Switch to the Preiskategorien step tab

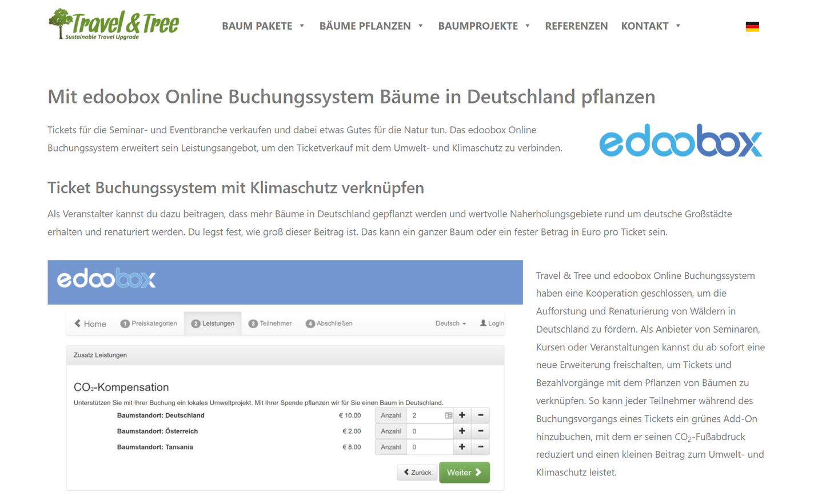(149, 323)
